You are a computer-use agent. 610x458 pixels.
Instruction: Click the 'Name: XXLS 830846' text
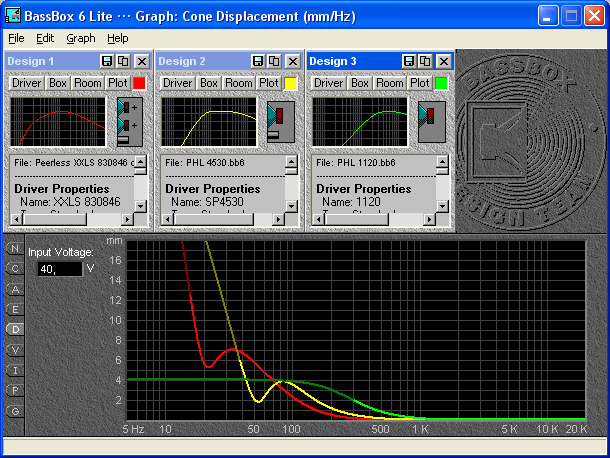(x=70, y=202)
